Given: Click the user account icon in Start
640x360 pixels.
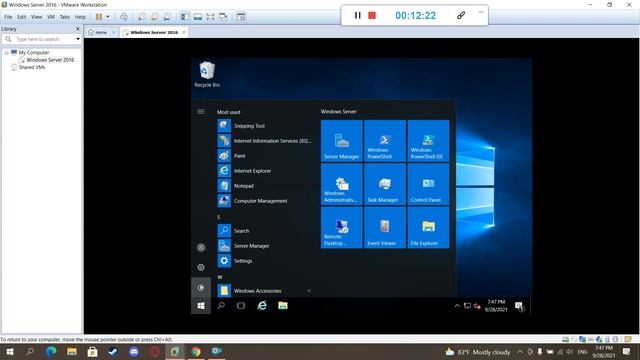Looking at the screenshot, I should point(201,247).
